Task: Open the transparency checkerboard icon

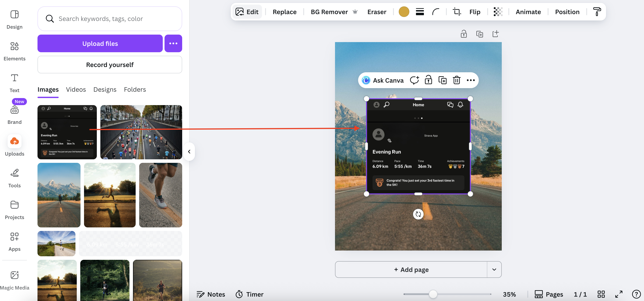Action: [498, 12]
